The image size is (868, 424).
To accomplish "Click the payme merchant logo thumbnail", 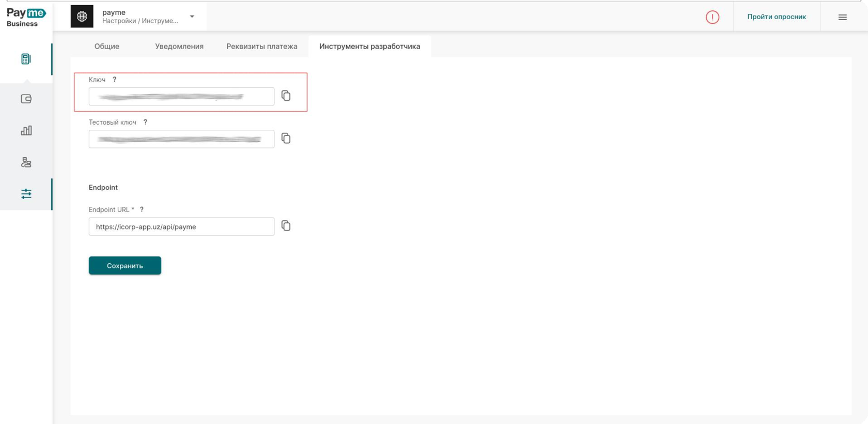I will pos(82,17).
